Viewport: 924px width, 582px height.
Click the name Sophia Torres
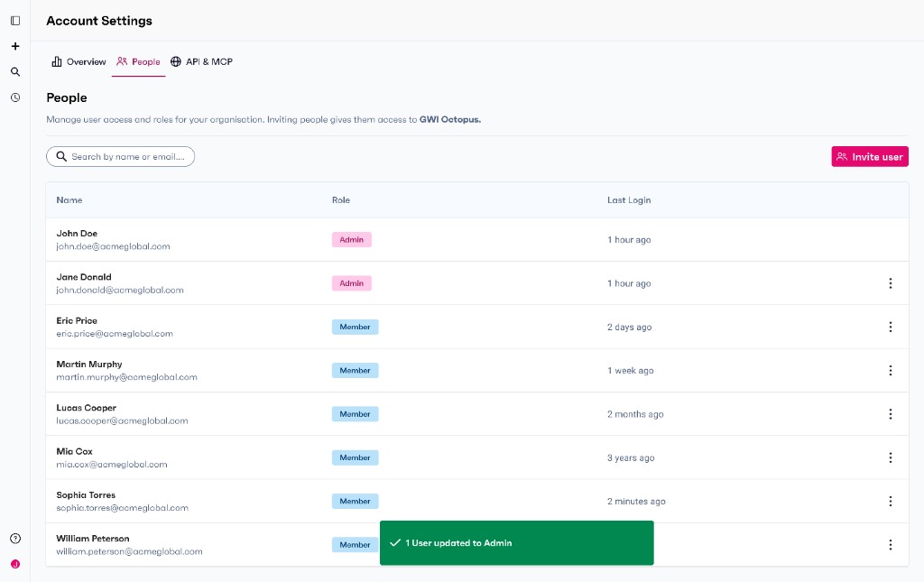tap(86, 494)
